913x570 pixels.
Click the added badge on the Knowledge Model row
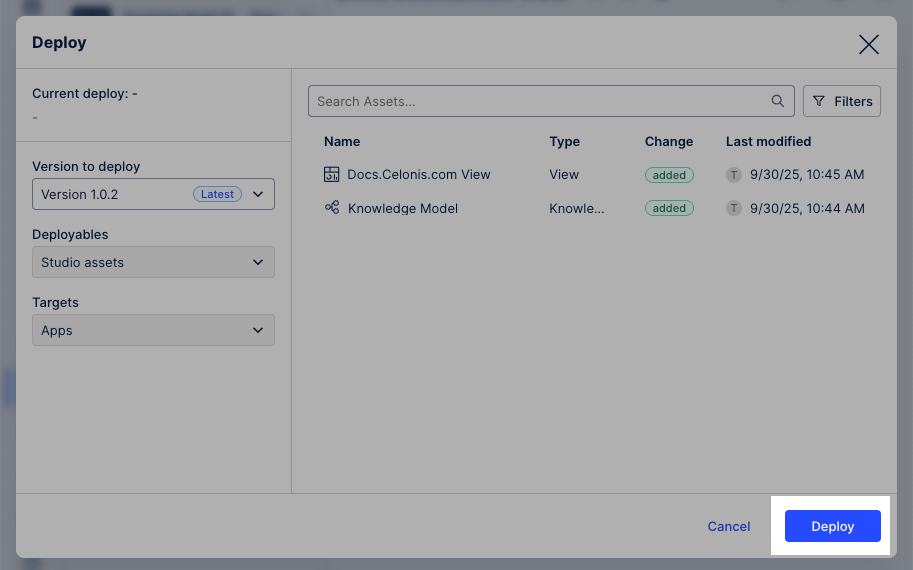point(669,208)
